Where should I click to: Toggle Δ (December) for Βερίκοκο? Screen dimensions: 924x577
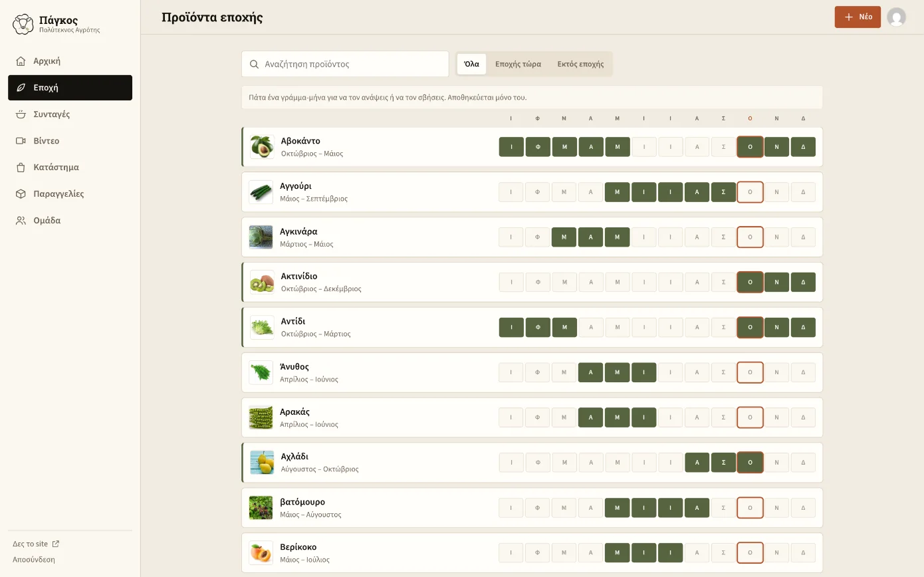pyautogui.click(x=803, y=553)
